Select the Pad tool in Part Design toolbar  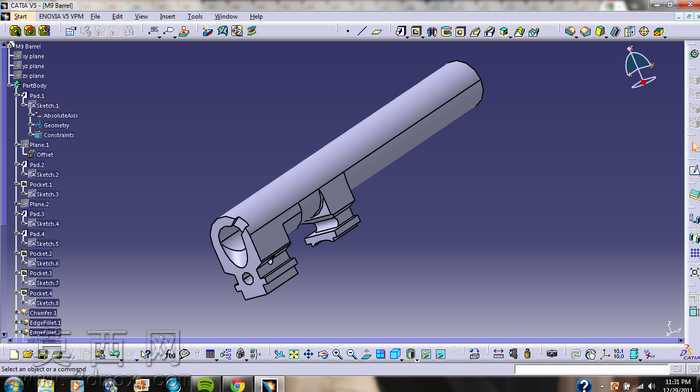(400, 31)
